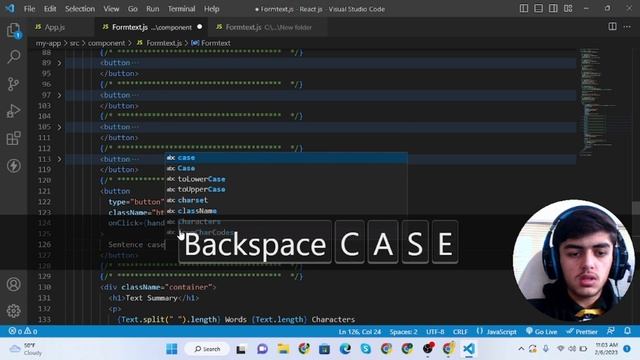Open the File menu
Image resolution: width=640 pixels, height=360 pixels.
(x=29, y=9)
